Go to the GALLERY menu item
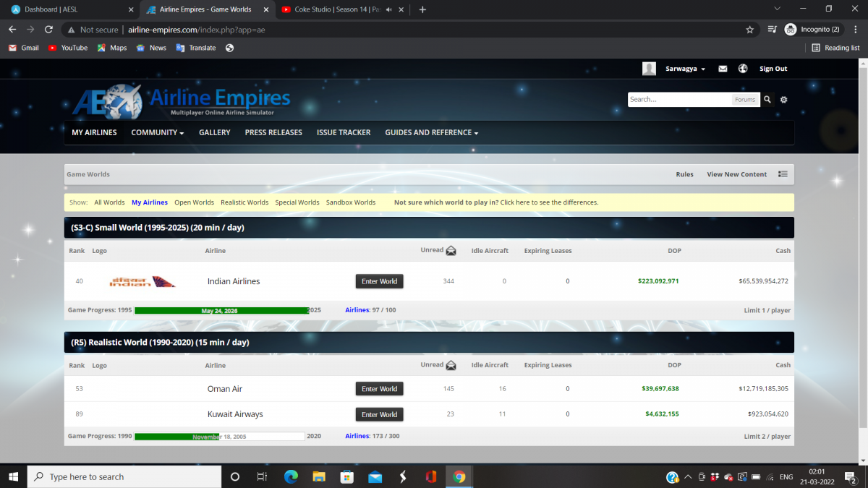This screenshot has width=868, height=488. click(x=215, y=133)
